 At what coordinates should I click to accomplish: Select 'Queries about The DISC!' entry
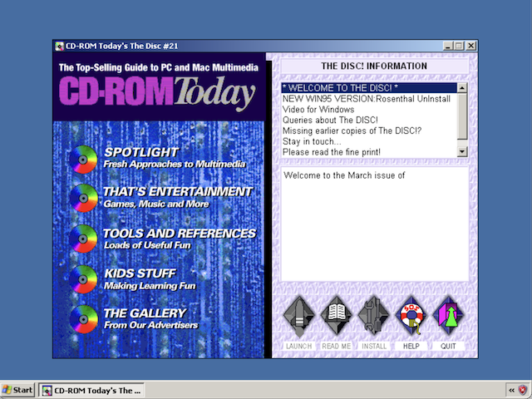(x=369, y=120)
